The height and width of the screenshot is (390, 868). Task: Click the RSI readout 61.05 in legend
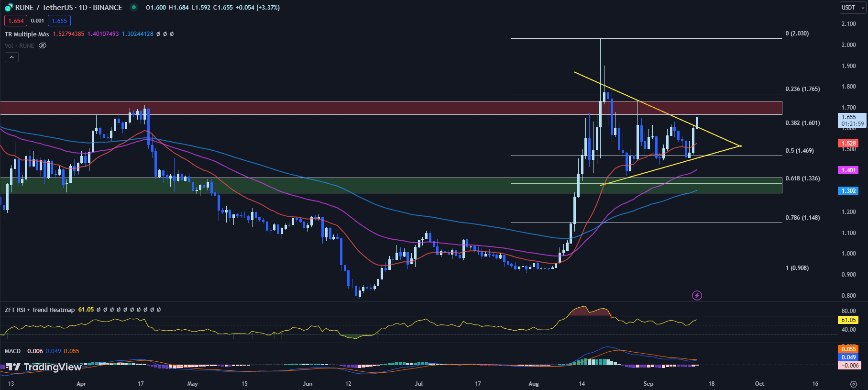(x=86, y=310)
